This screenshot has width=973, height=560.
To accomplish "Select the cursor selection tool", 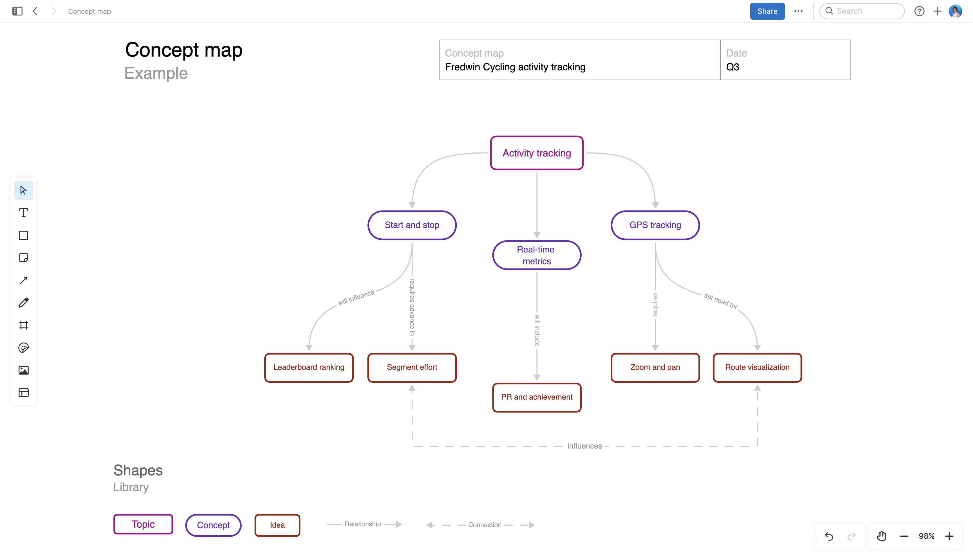I will click(23, 190).
